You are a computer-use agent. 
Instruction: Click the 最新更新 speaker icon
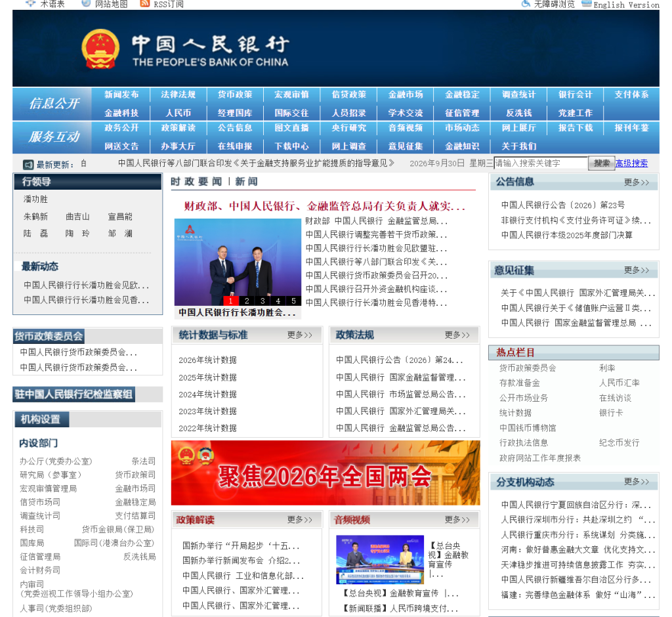coord(28,164)
